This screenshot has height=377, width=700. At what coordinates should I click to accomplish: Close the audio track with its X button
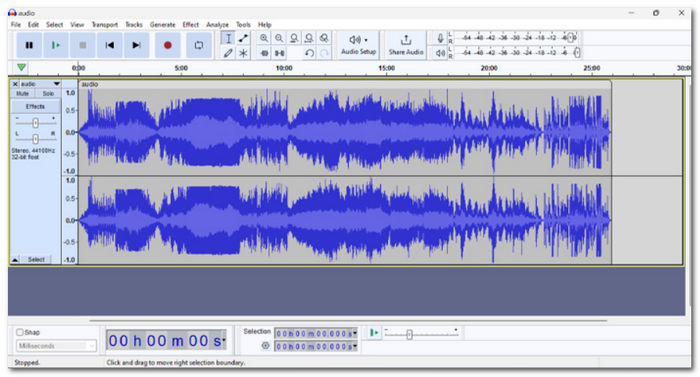click(15, 84)
